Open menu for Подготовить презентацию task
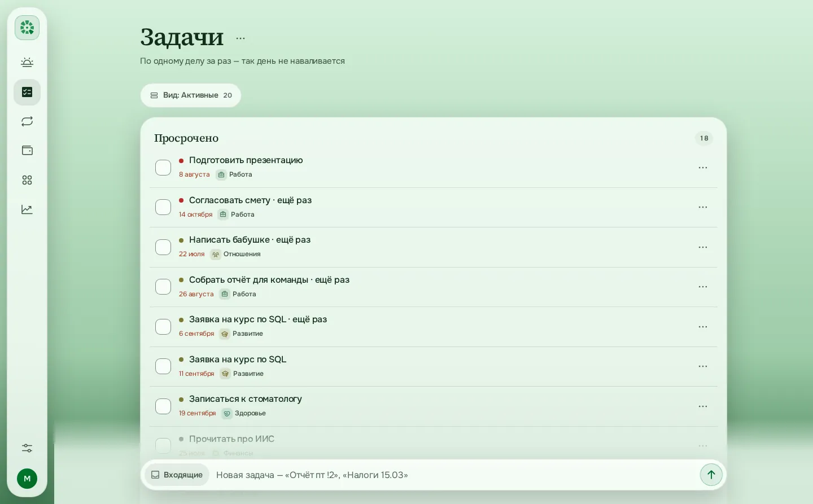The image size is (813, 504). 703,168
